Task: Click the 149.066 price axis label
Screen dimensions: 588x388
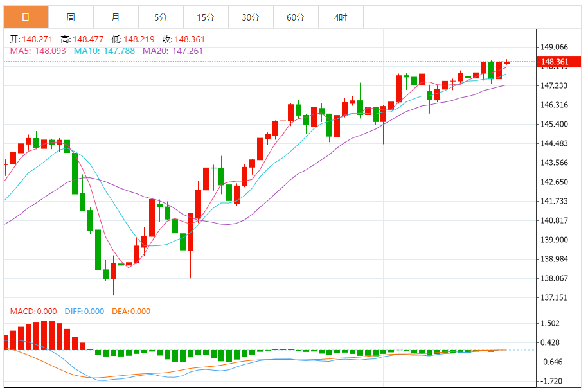Action: (x=555, y=47)
